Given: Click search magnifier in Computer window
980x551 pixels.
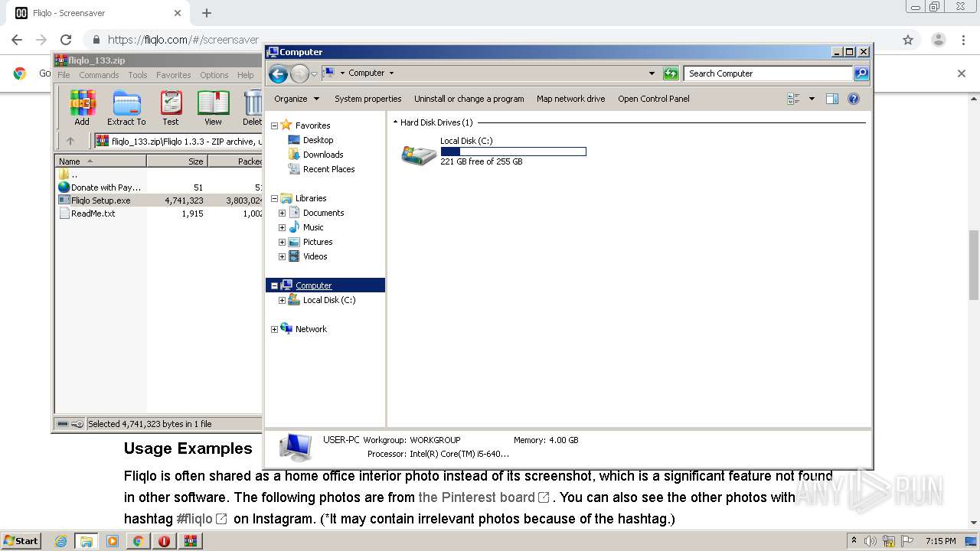Looking at the screenshot, I should click(861, 73).
